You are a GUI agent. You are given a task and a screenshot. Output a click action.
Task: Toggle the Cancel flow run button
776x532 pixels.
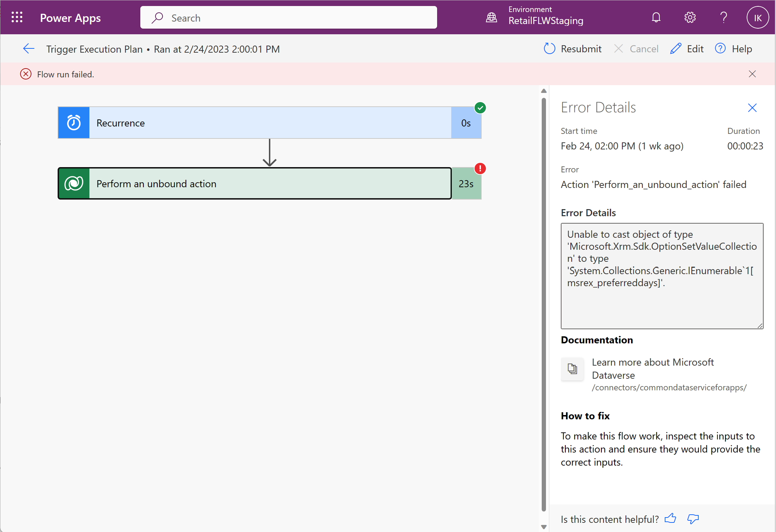pyautogui.click(x=636, y=48)
